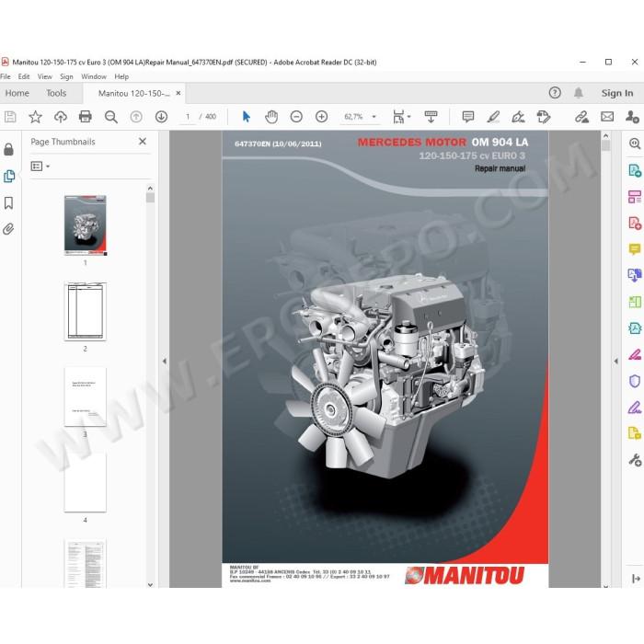Activate the hand pan tool
Viewport: 644px width, 644px height.
pyautogui.click(x=271, y=117)
